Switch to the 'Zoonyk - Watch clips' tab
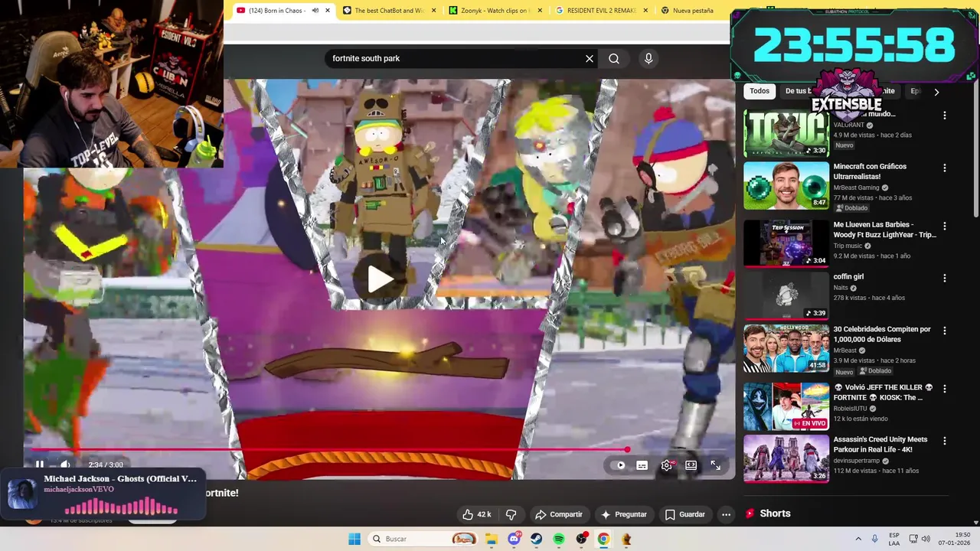The image size is (980, 551). (x=493, y=11)
